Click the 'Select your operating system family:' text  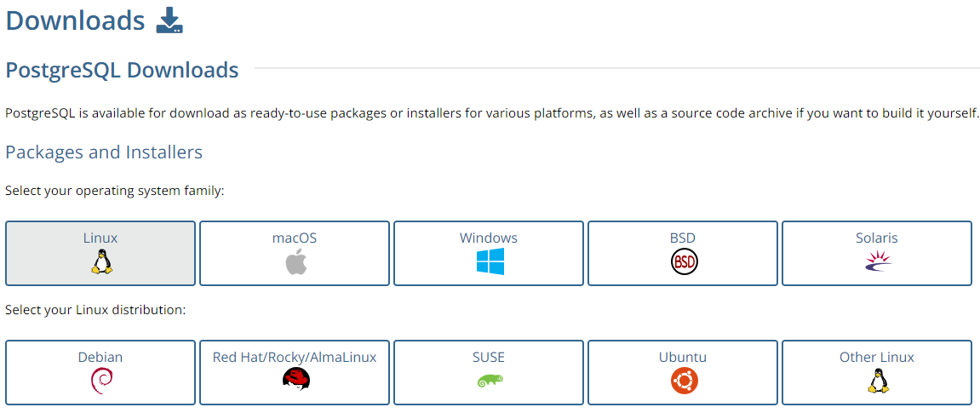(114, 191)
